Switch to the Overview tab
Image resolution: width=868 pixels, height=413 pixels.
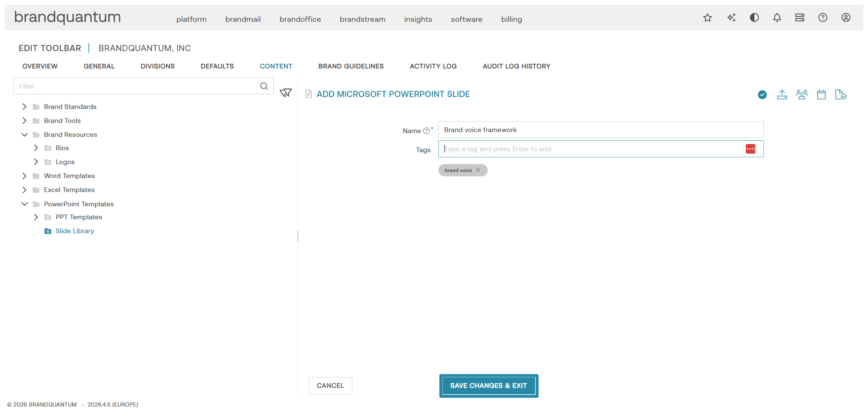[x=40, y=66]
